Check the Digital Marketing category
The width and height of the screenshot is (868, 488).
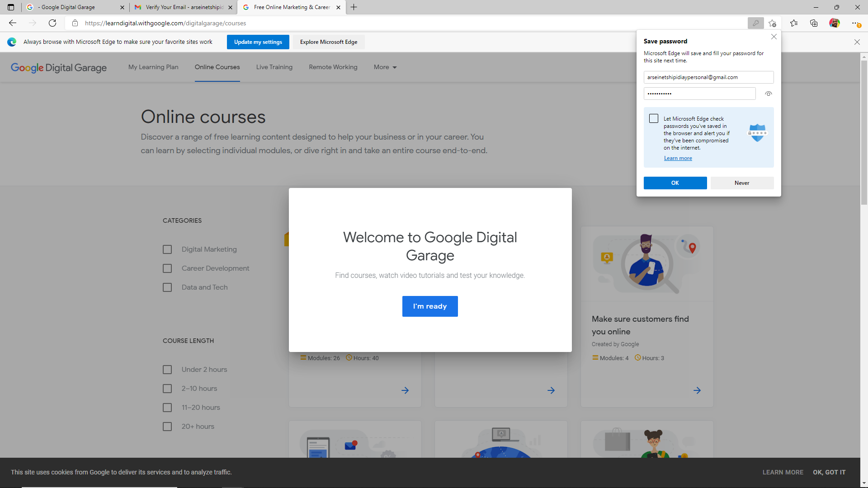tap(167, 249)
